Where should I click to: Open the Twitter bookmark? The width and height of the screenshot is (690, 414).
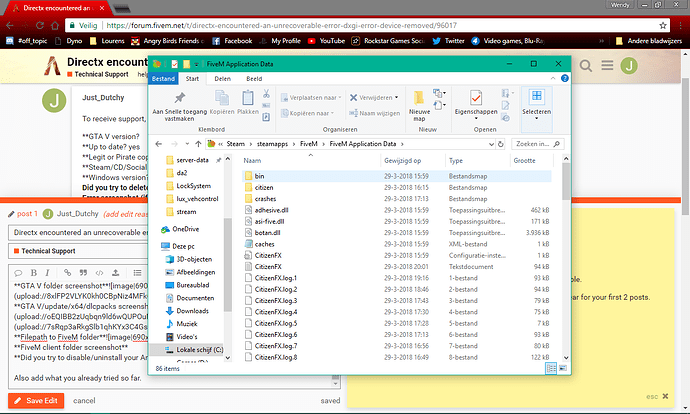tap(448, 41)
